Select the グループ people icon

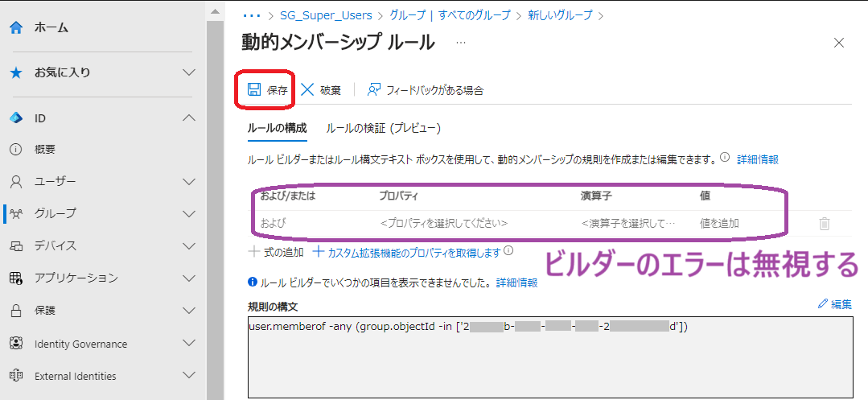[16, 214]
